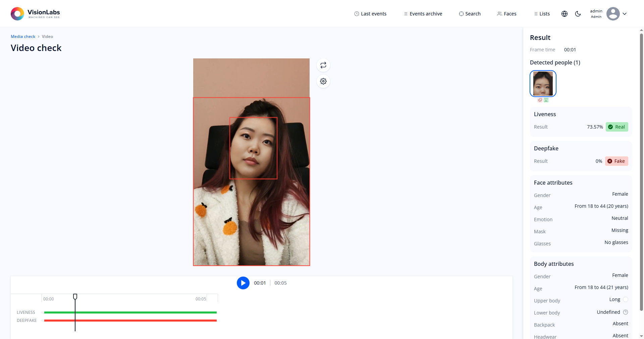This screenshot has width=644, height=339.
Task: Open Events archive from the navigation
Action: click(423, 13)
